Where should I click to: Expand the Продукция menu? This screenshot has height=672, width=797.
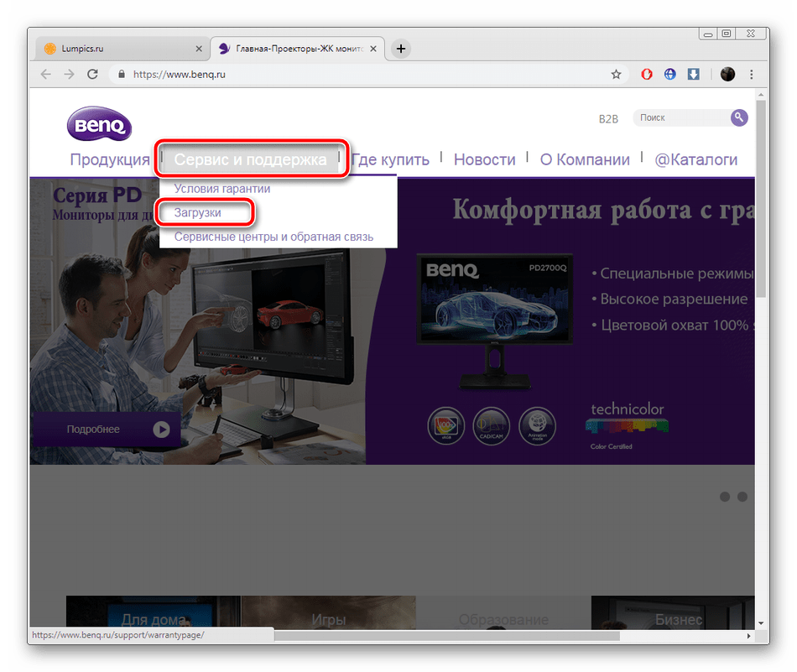click(x=110, y=159)
